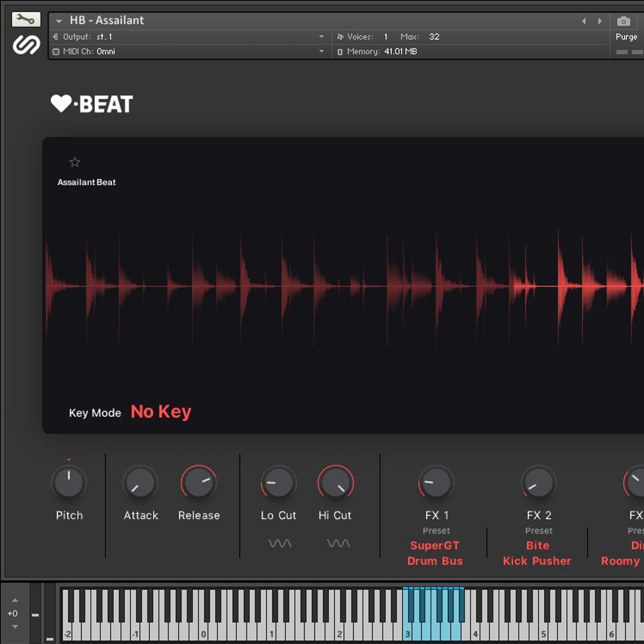Screen dimensions: 644x644
Task: Toggle the Lo Cut modulation wave icon
Action: pos(280,544)
